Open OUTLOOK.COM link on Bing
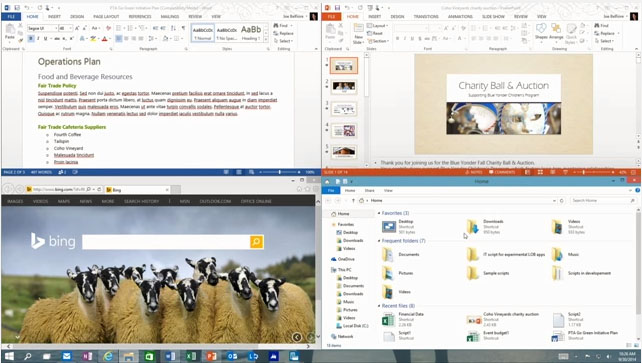This screenshot has height=363, width=642. coord(215,201)
